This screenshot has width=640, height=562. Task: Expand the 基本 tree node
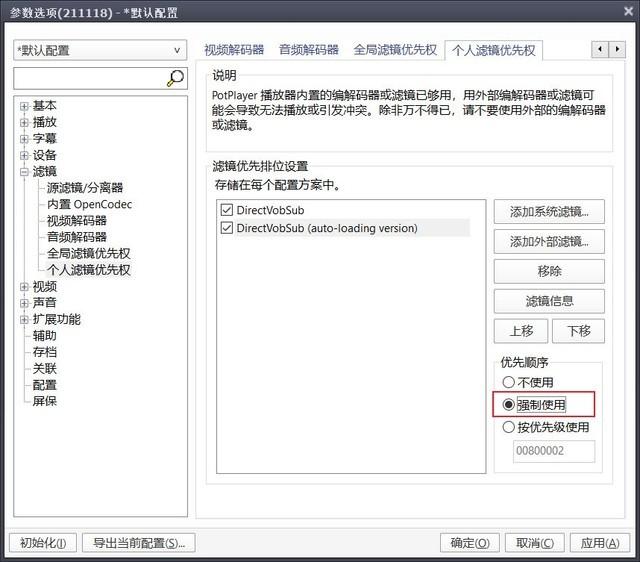tap(24, 106)
